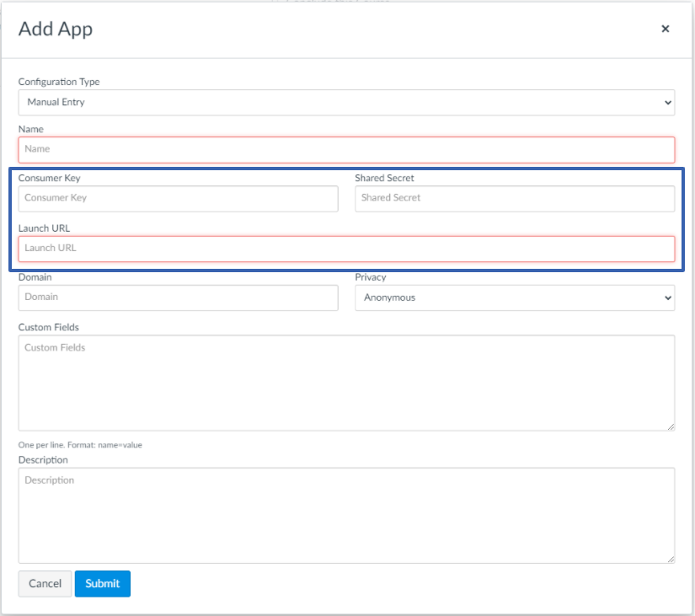The image size is (695, 616).
Task: Grab the Custom Fields resize handle
Action: (x=671, y=426)
